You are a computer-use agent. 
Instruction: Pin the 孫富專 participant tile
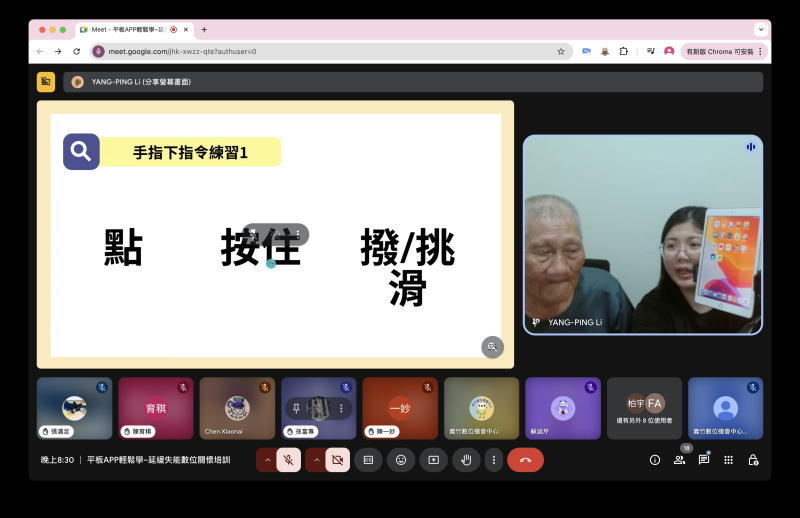pyautogui.click(x=296, y=408)
